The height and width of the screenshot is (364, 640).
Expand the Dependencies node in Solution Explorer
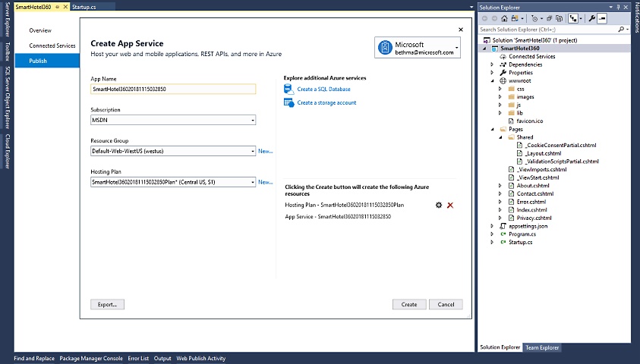(x=492, y=64)
